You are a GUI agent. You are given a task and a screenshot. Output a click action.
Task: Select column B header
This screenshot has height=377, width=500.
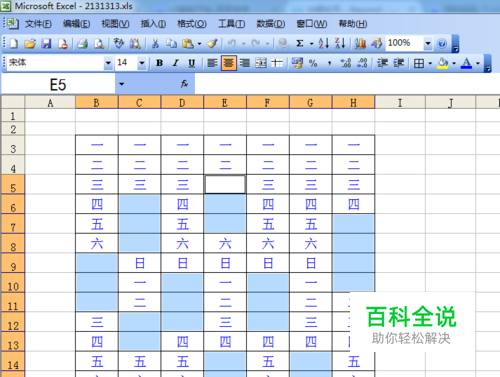coord(97,103)
